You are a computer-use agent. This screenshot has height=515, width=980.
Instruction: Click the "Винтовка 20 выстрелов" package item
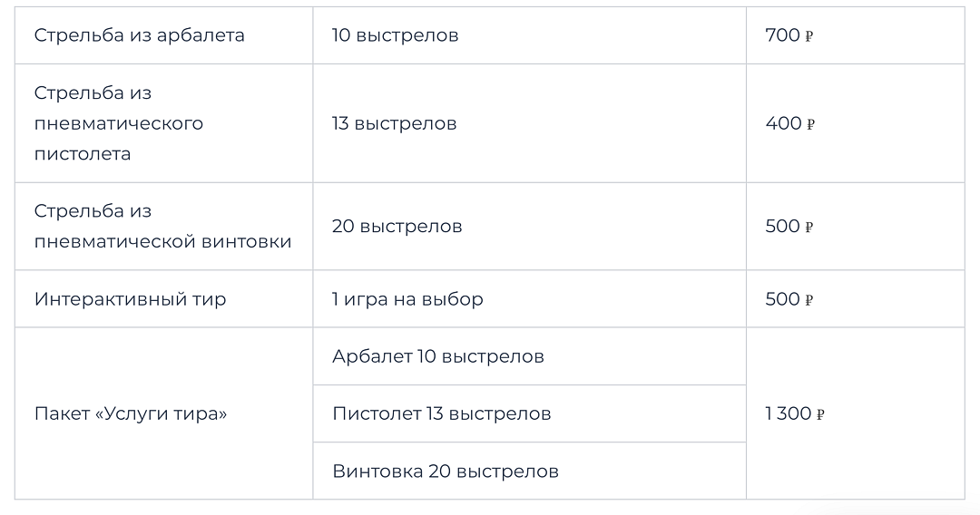(x=446, y=471)
